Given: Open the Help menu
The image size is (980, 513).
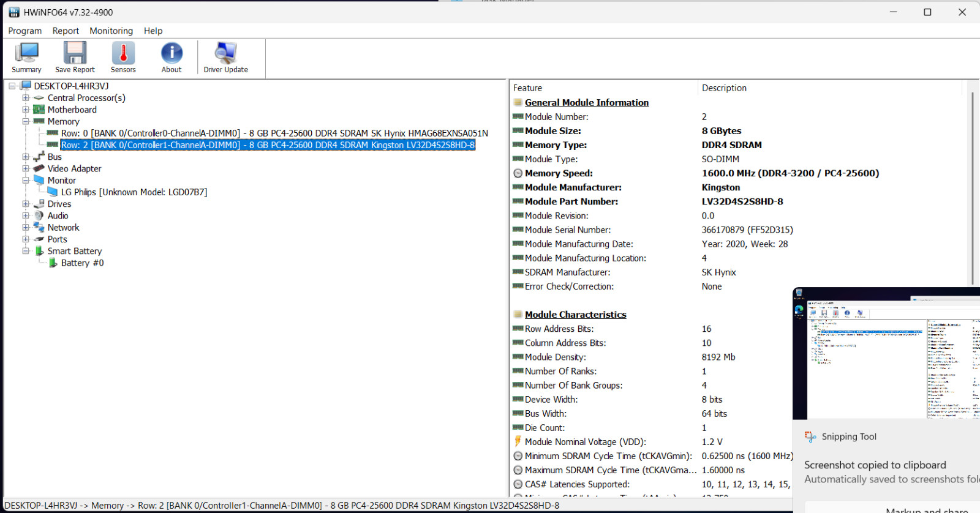Looking at the screenshot, I should [153, 31].
